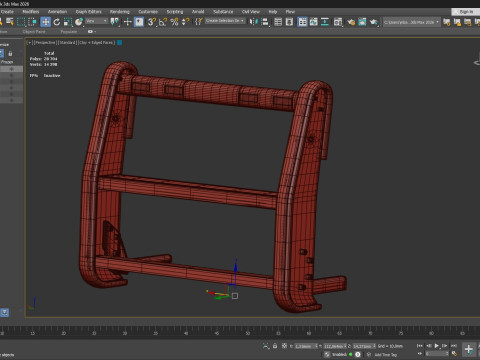
Task: Click the current frame number field
Action: tap(437, 354)
